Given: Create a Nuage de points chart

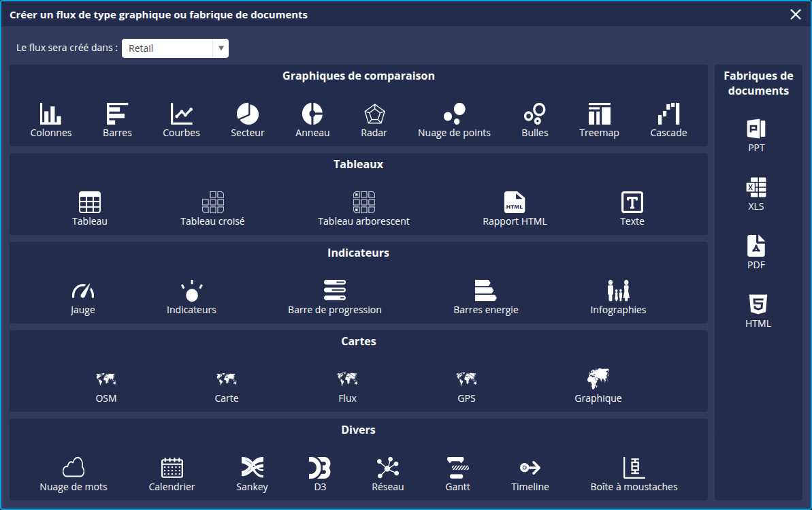Looking at the screenshot, I should pyautogui.click(x=454, y=120).
